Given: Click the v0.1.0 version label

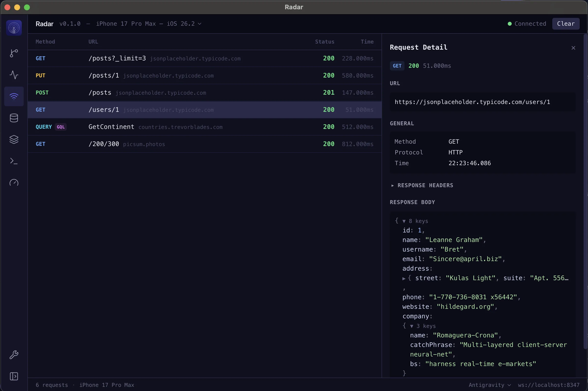Looking at the screenshot, I should pos(70,24).
